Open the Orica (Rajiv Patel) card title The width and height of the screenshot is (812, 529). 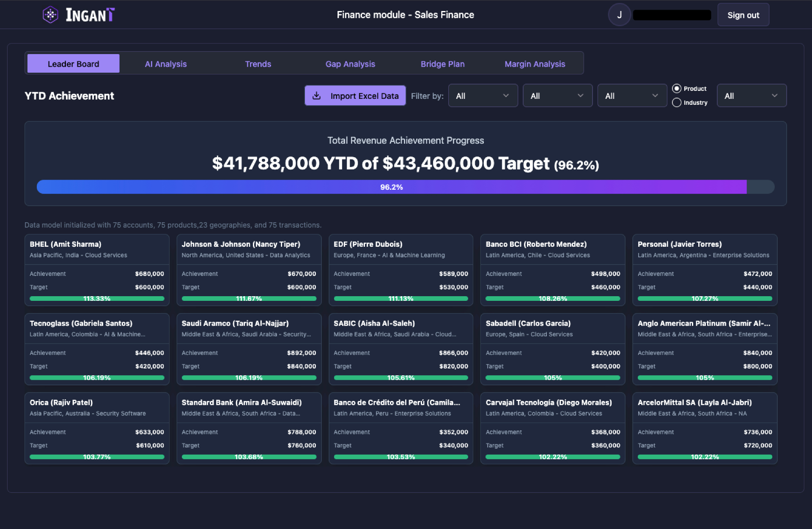coord(61,402)
